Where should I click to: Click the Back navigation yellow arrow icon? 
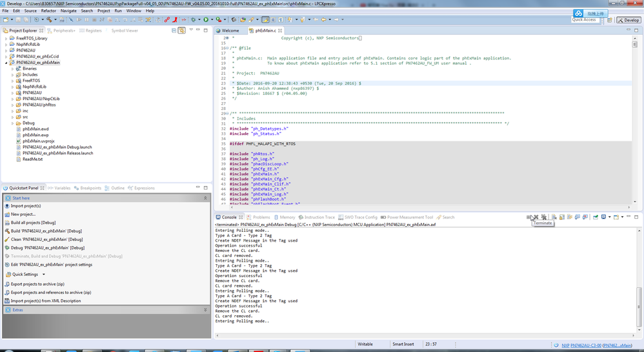pos(324,19)
